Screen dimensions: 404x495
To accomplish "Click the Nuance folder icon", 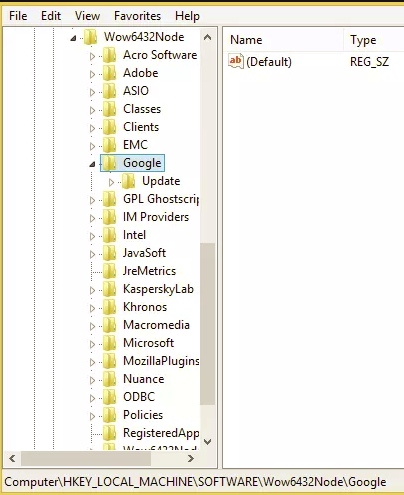I will (109, 379).
